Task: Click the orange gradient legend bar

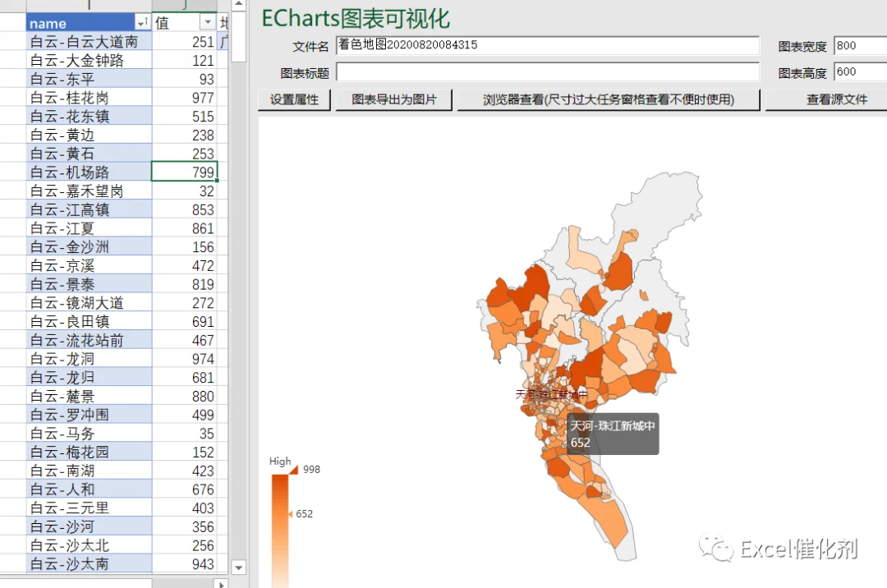Action: (280, 531)
